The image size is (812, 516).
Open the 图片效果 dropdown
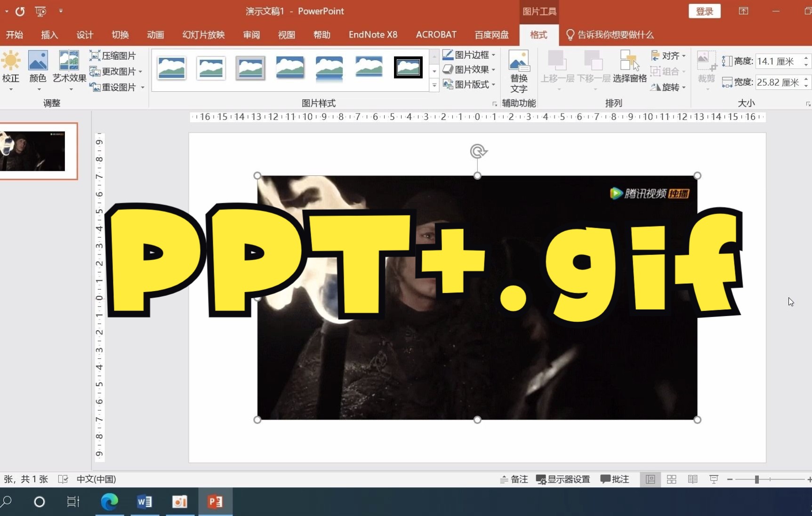(469, 69)
